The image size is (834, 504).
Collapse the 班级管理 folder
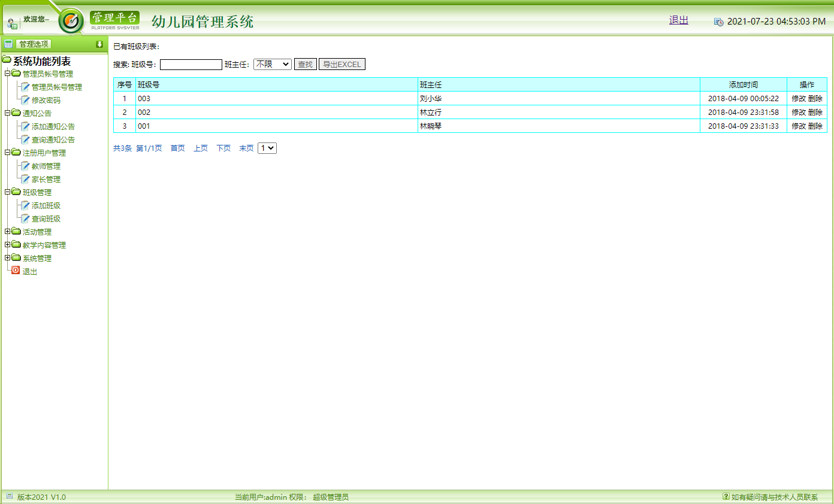click(7, 192)
